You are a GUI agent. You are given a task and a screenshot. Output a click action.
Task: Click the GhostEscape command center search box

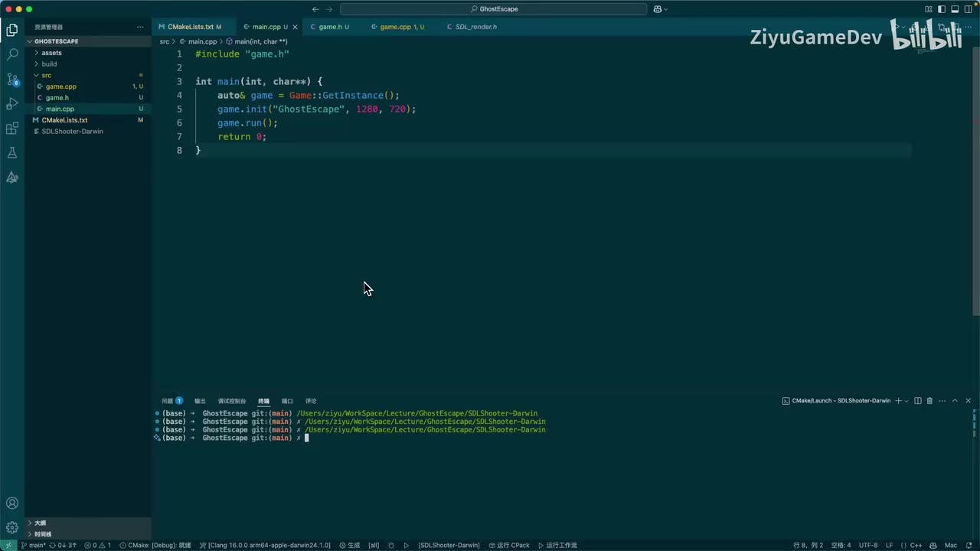(494, 9)
